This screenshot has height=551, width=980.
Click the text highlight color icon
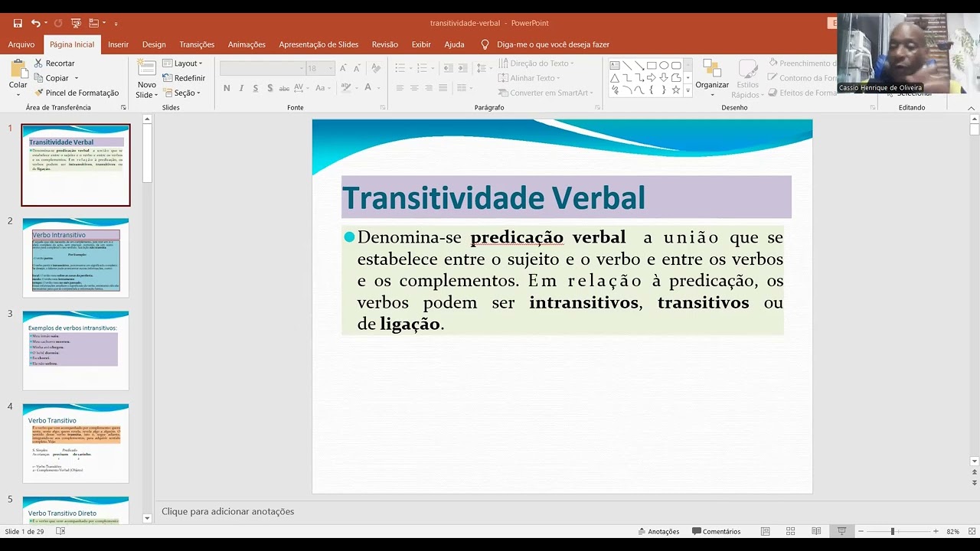pyautogui.click(x=345, y=88)
